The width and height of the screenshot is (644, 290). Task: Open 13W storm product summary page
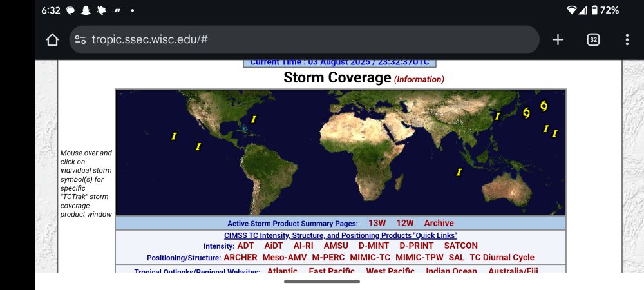point(377,223)
